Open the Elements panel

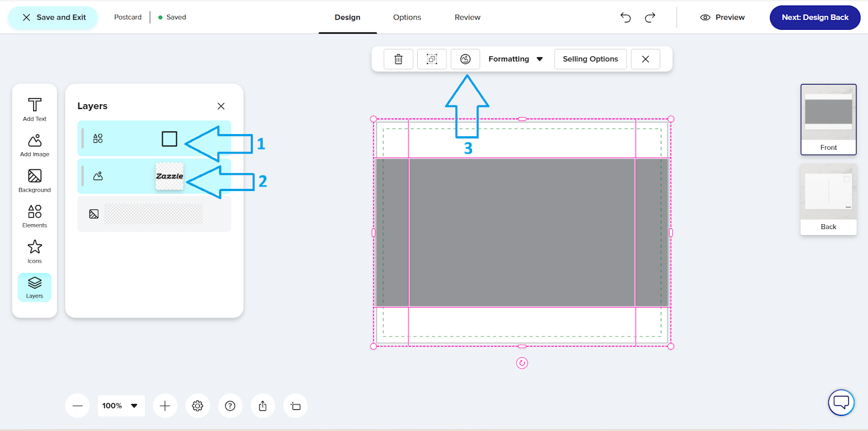click(x=35, y=216)
